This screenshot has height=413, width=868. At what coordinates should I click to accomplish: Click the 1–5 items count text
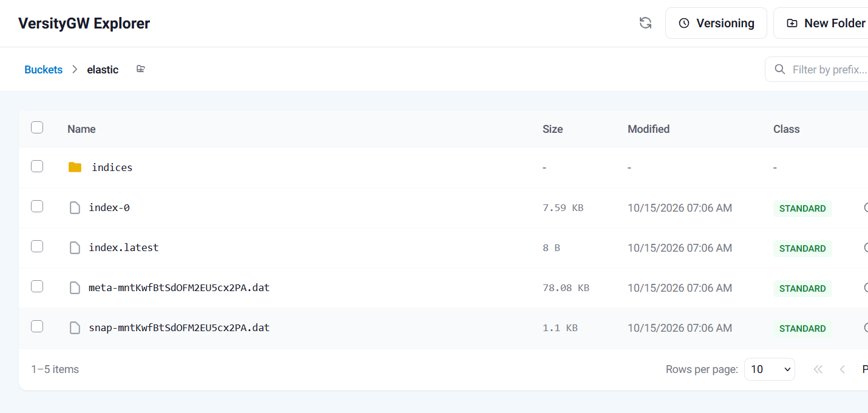[55, 369]
